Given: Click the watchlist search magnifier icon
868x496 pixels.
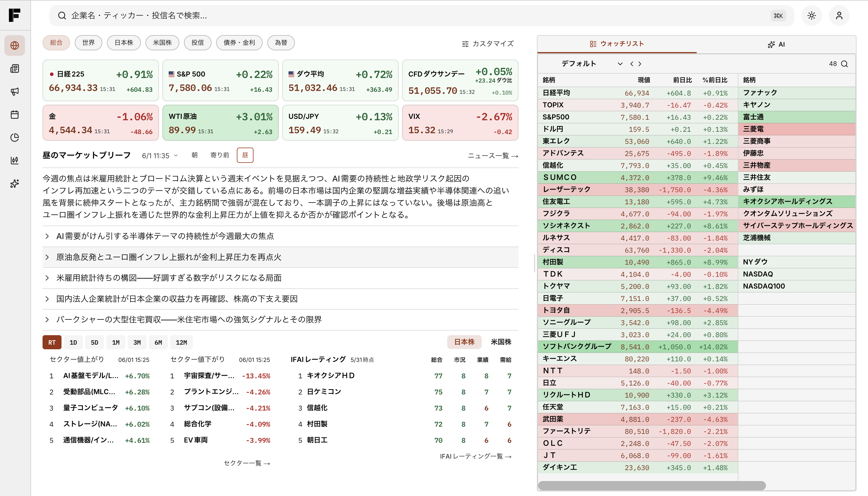Looking at the screenshot, I should 844,64.
